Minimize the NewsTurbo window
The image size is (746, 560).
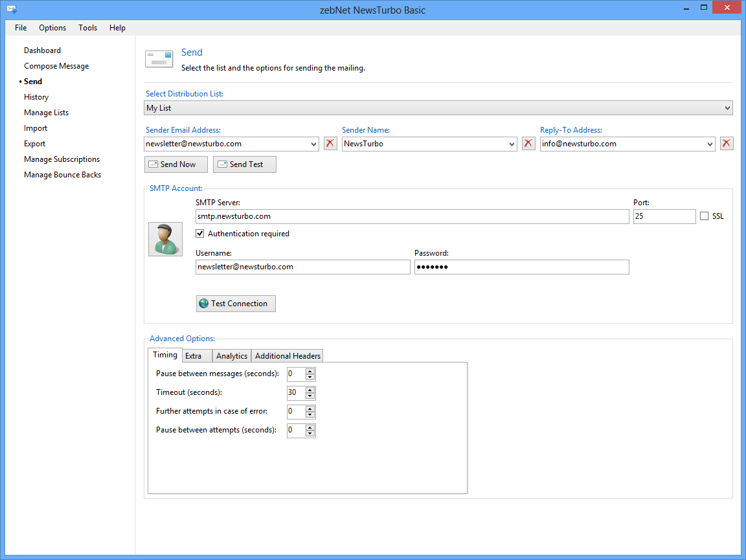(x=686, y=8)
